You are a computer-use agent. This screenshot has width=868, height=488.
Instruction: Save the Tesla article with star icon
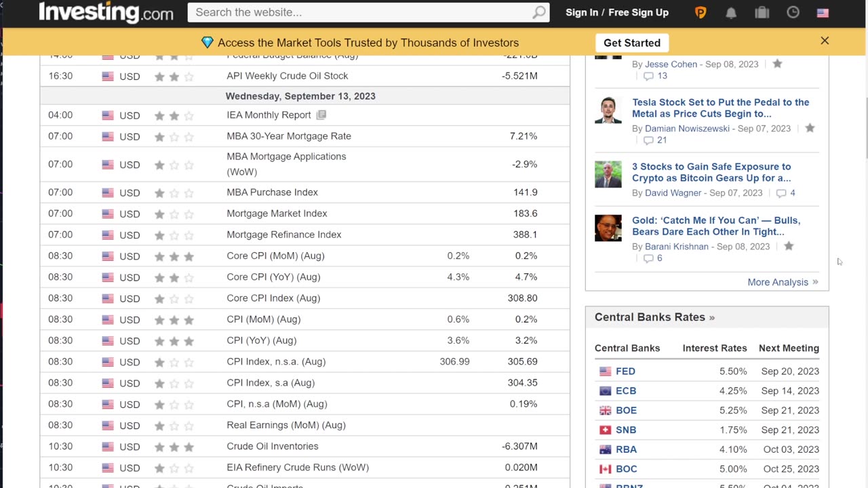(x=810, y=128)
